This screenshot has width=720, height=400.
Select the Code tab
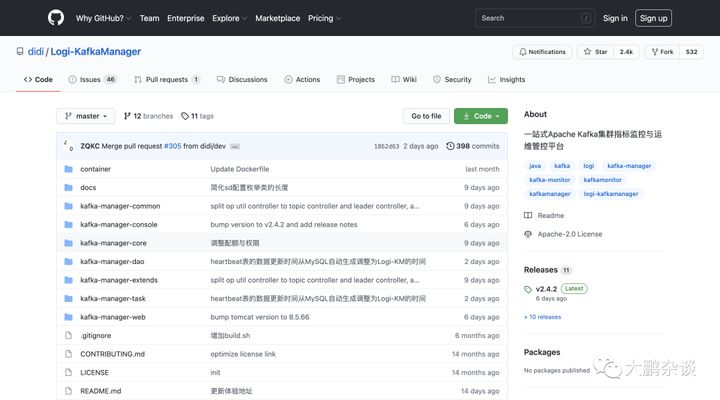click(x=38, y=79)
